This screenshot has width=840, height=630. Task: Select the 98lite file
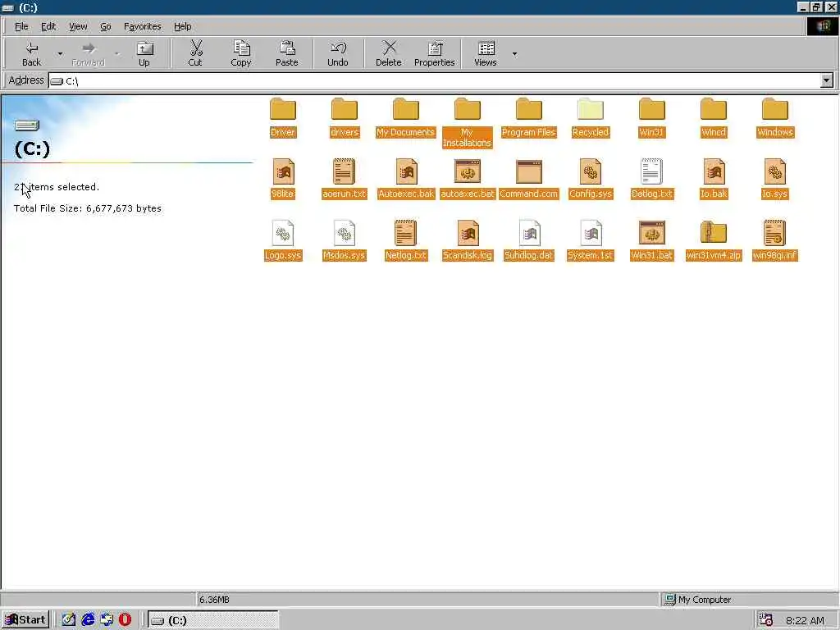pos(283,180)
